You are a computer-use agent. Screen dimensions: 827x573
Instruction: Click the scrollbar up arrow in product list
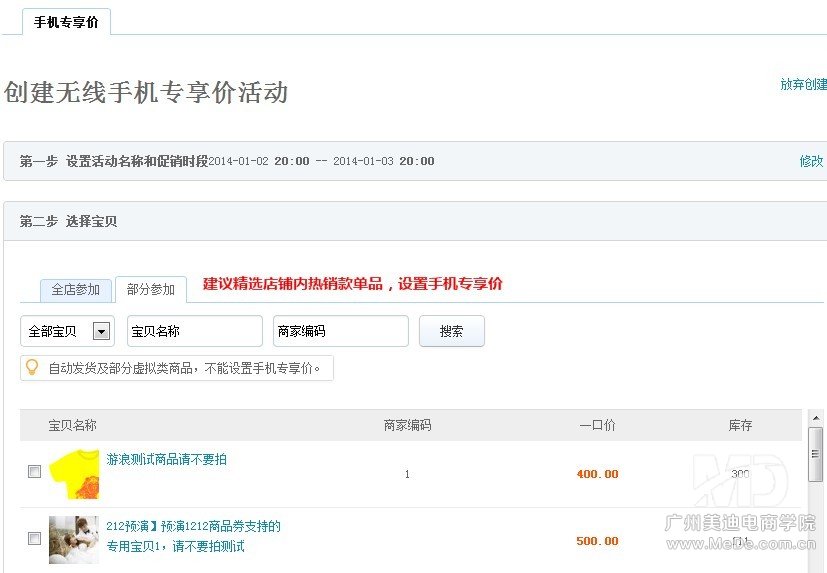tap(816, 418)
